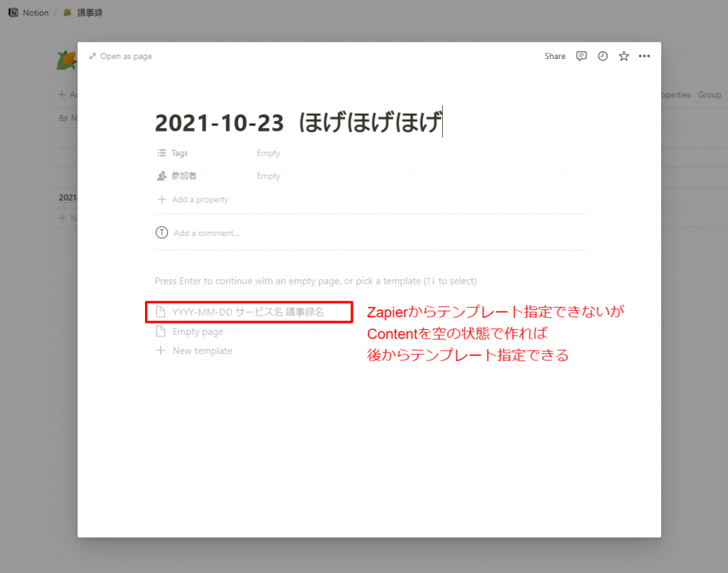Click the Share button
Image resolution: width=728 pixels, height=573 pixels.
tap(555, 55)
